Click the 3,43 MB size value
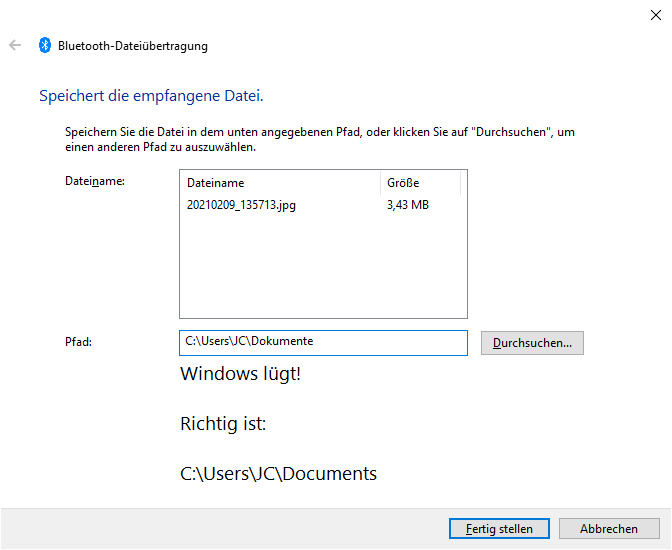Viewport: 672px width, 550px height. [x=408, y=205]
